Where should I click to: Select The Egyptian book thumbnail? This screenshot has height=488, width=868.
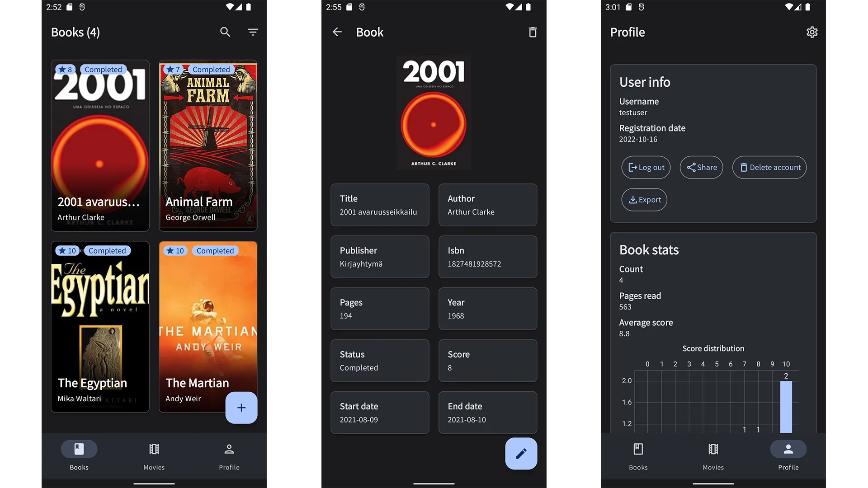pyautogui.click(x=99, y=327)
